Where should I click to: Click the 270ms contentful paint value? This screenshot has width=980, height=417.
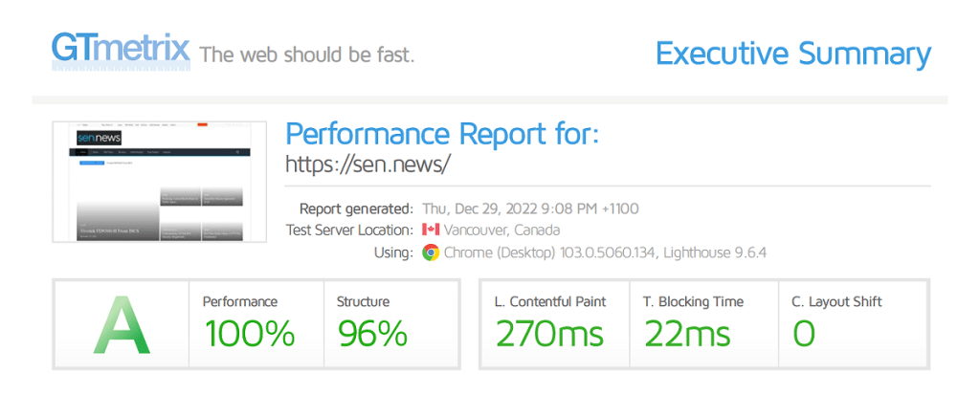point(549,333)
